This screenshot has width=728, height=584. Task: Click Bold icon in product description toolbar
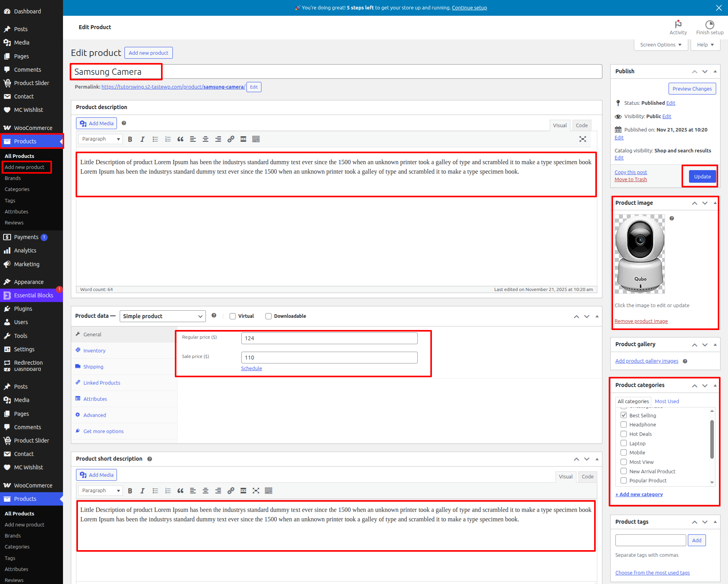click(x=130, y=139)
